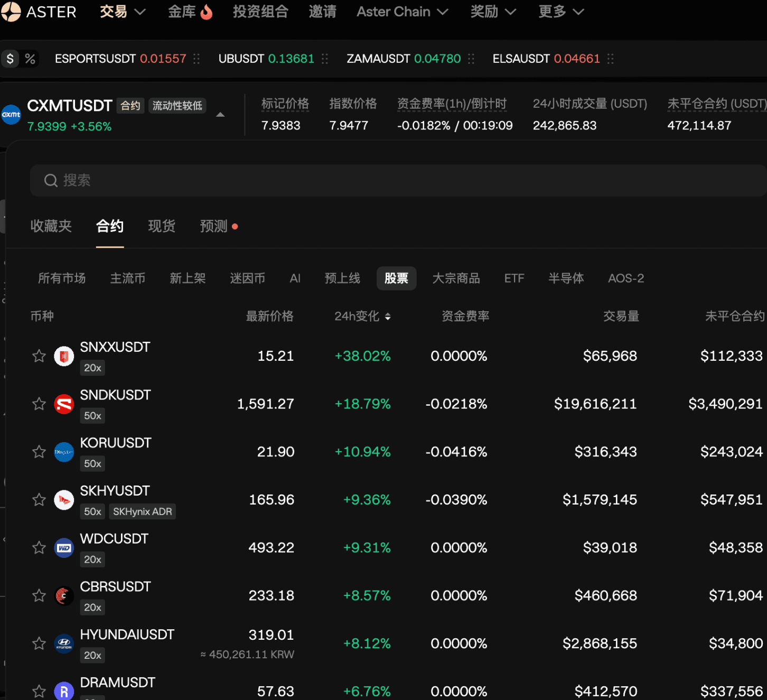767x700 pixels.
Task: Click the 资金费率 column header
Action: tap(465, 316)
